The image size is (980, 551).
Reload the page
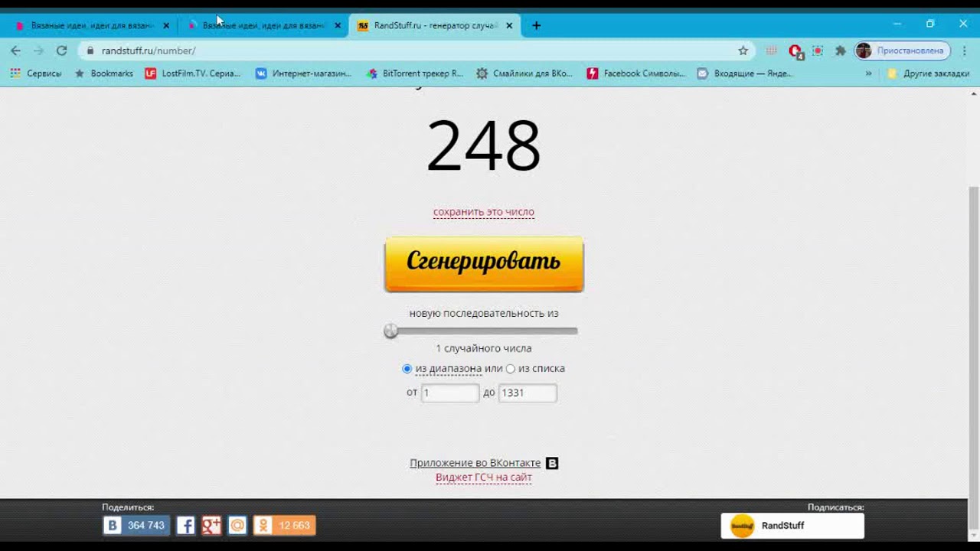[61, 51]
